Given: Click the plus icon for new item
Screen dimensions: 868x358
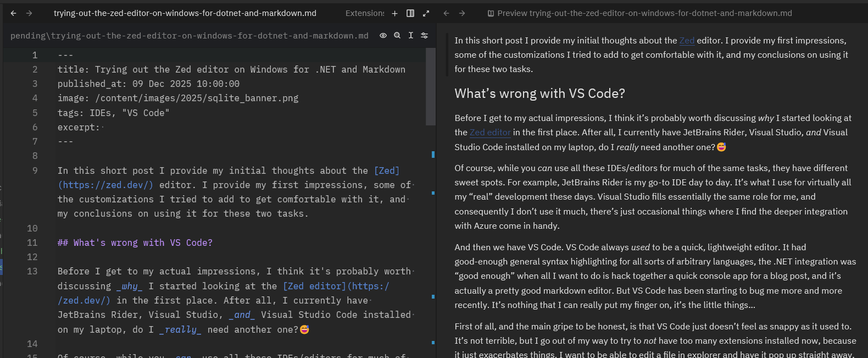Looking at the screenshot, I should pyautogui.click(x=394, y=13).
